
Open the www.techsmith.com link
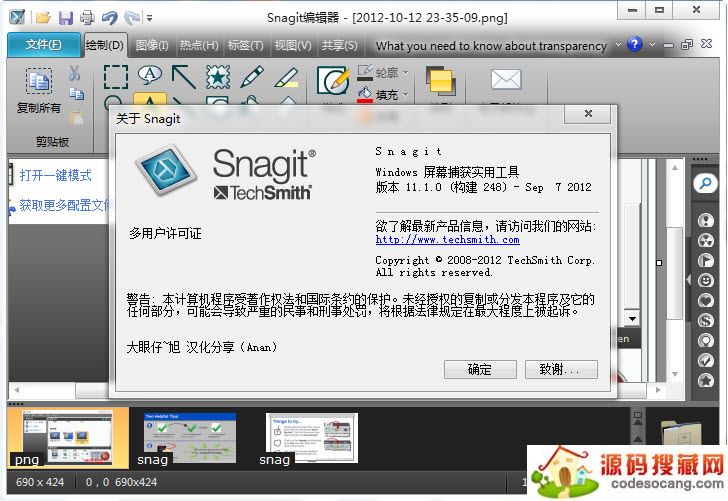[x=447, y=240]
